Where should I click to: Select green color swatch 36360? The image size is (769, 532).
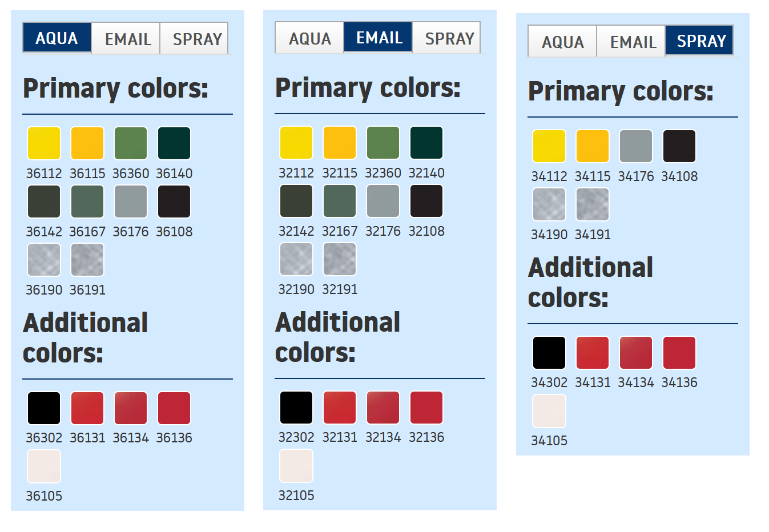(x=131, y=143)
